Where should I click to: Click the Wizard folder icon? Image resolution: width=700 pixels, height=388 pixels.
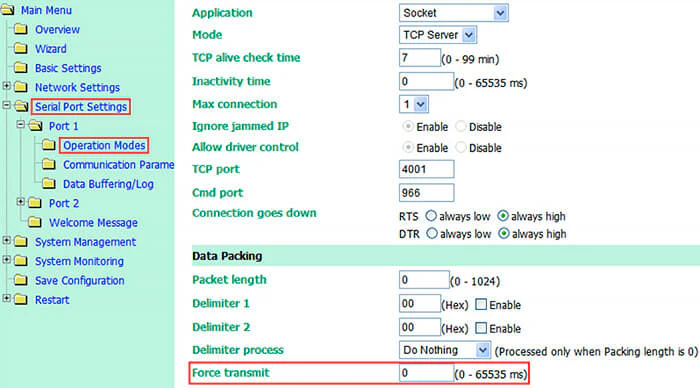click(21, 49)
